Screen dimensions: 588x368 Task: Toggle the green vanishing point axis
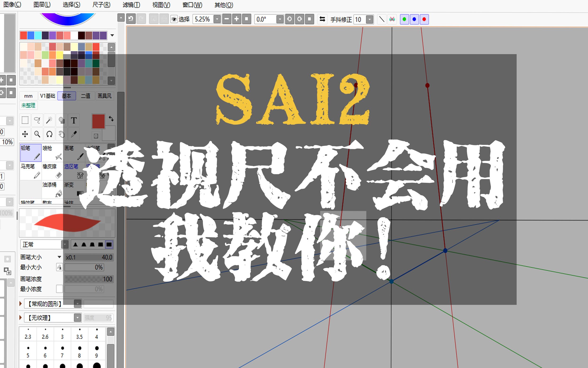pos(404,19)
